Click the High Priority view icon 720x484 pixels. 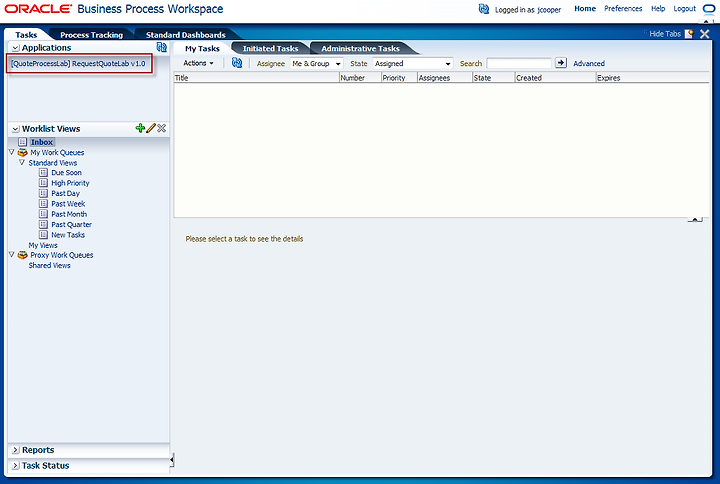click(43, 183)
